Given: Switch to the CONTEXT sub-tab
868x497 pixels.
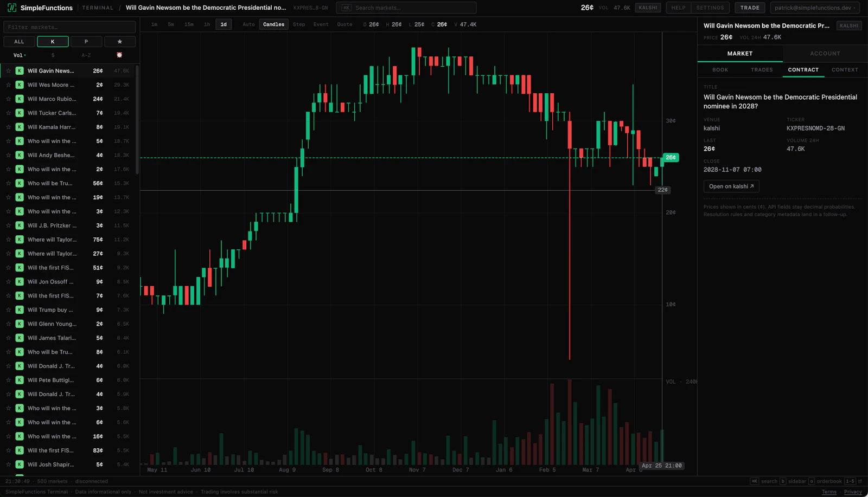Looking at the screenshot, I should click(x=845, y=70).
